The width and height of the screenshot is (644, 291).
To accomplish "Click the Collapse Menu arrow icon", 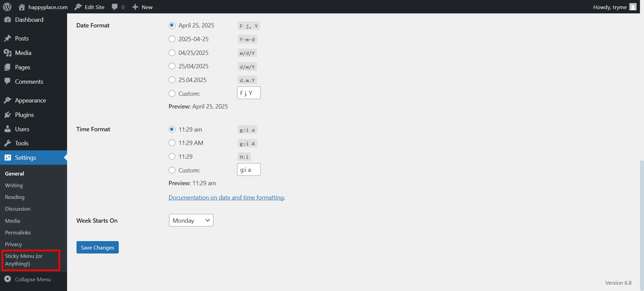I will [8, 279].
